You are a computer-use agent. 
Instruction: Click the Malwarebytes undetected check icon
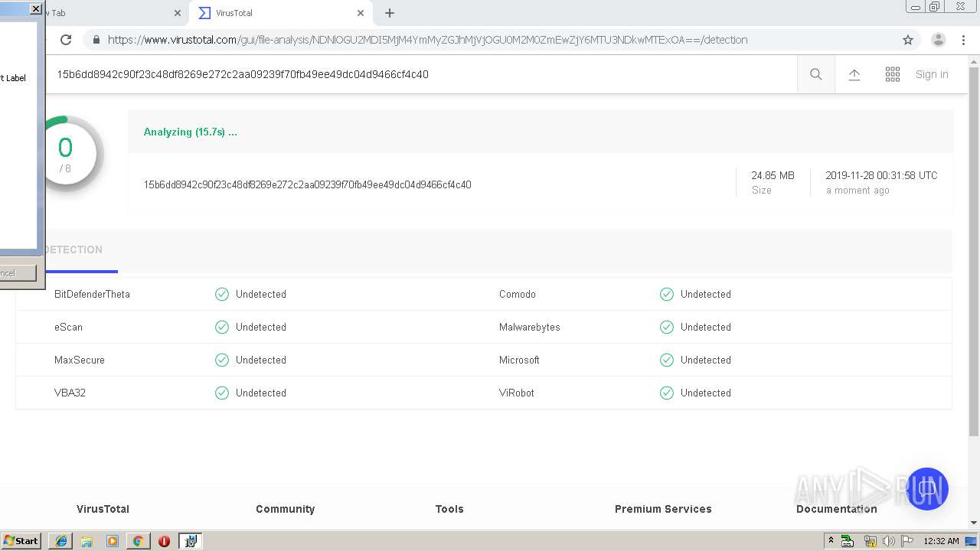click(667, 327)
